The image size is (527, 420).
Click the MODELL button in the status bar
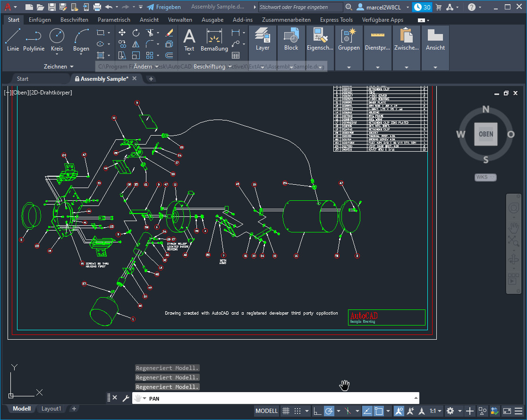point(266,411)
